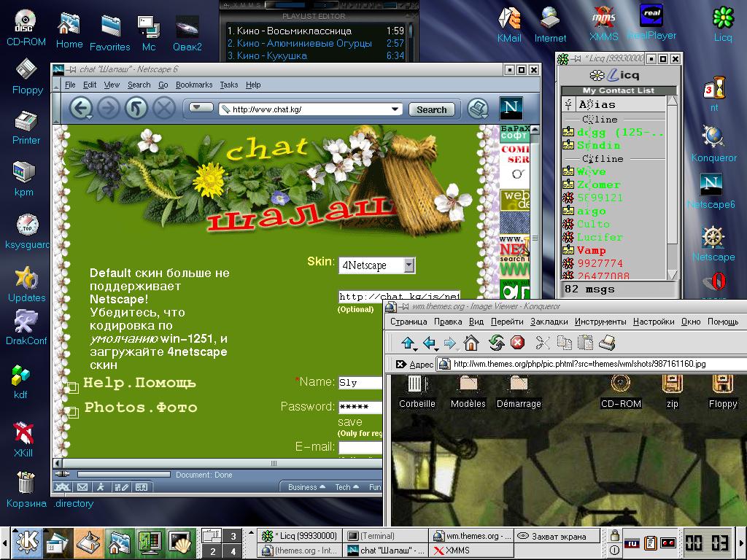Click the red Stop icon in Konqueror
This screenshot has height=560, width=747.
tap(517, 343)
